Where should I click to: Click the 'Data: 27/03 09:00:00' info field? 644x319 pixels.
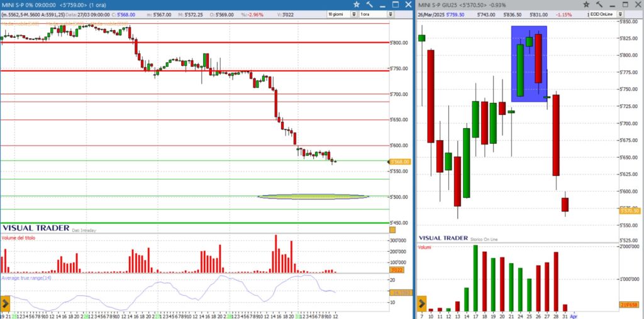[x=87, y=14]
